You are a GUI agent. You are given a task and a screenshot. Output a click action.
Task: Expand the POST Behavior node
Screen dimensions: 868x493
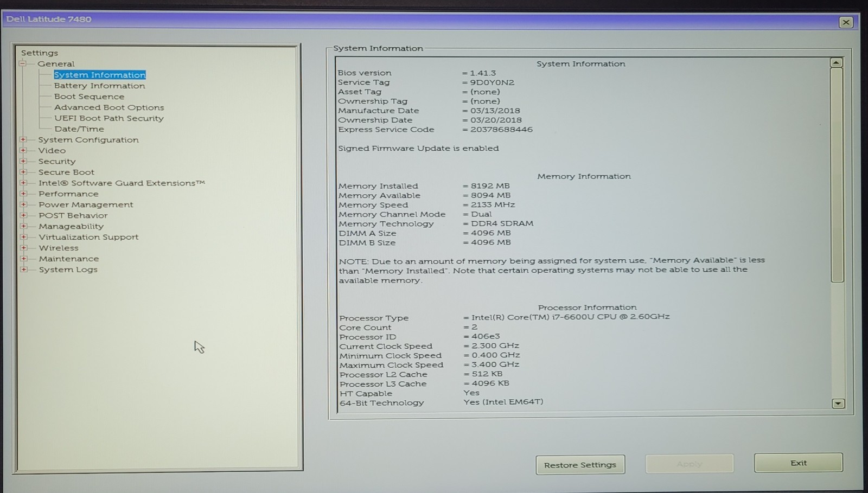click(23, 216)
